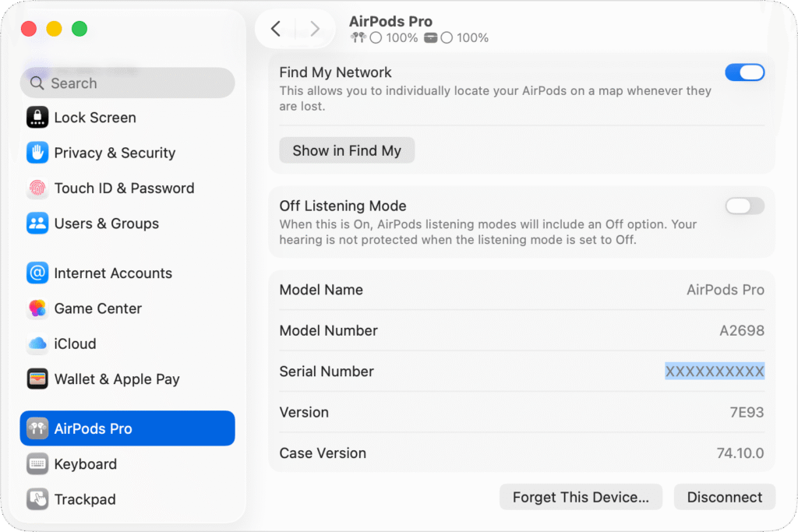
Task: Open Users & Groups via its icon
Action: tap(37, 224)
